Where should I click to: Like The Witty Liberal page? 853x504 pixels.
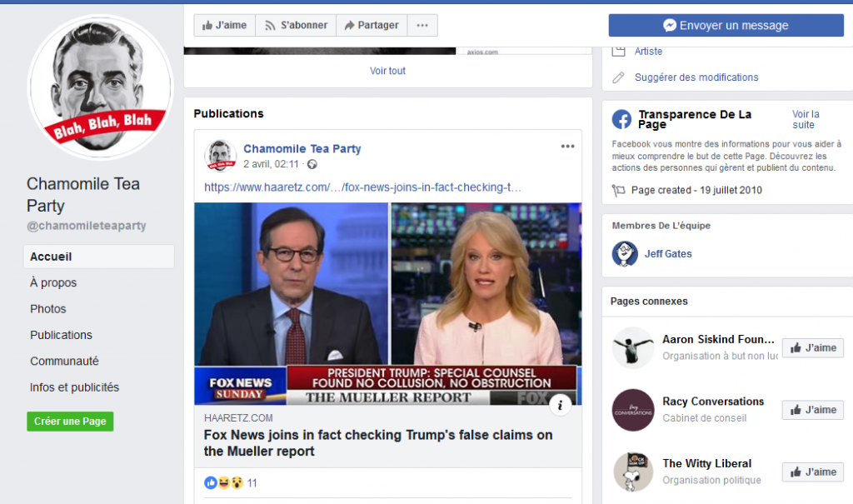pos(813,472)
